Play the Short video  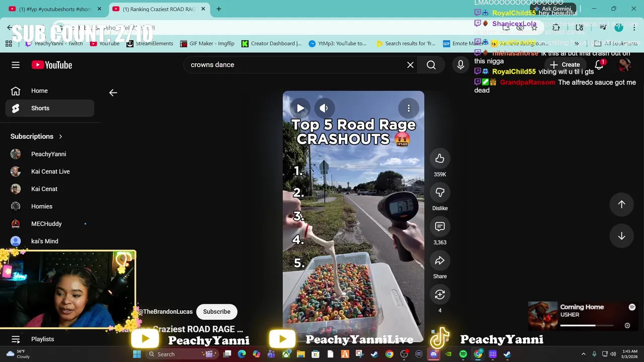pos(300,108)
